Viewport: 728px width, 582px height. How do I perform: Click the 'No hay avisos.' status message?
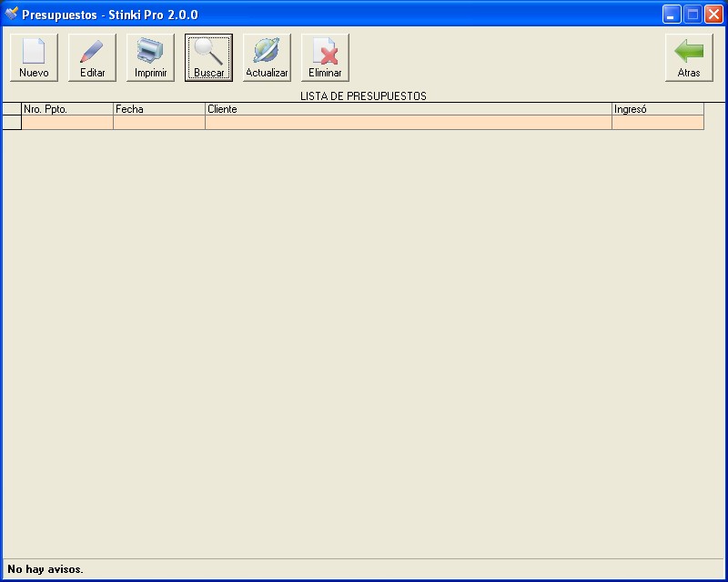pyautogui.click(x=45, y=569)
